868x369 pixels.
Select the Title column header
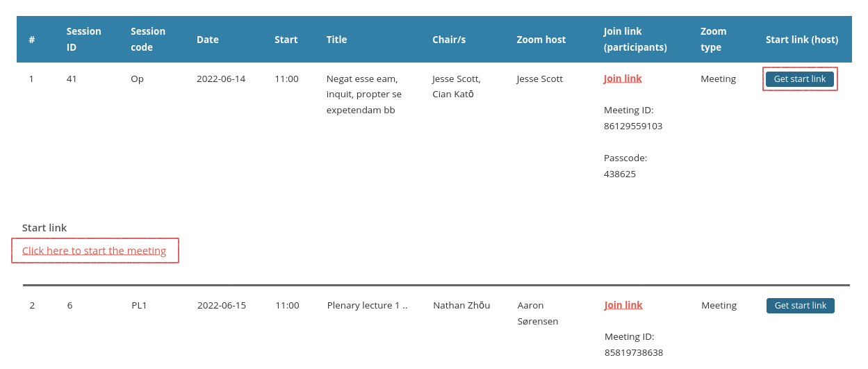click(336, 40)
